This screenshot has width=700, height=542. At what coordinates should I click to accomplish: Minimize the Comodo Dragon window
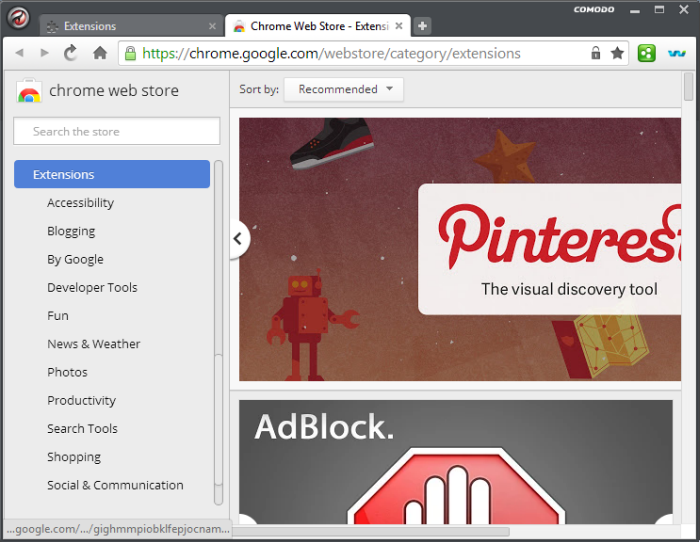pyautogui.click(x=635, y=10)
